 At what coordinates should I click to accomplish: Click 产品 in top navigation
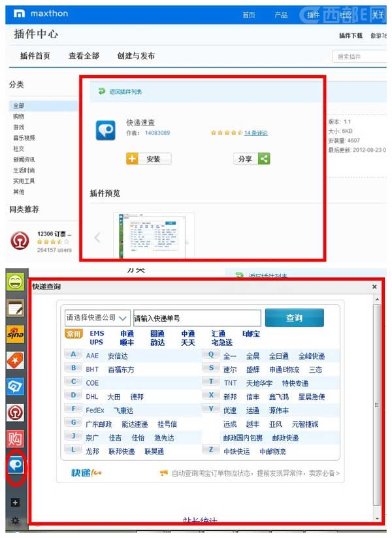coord(281,15)
